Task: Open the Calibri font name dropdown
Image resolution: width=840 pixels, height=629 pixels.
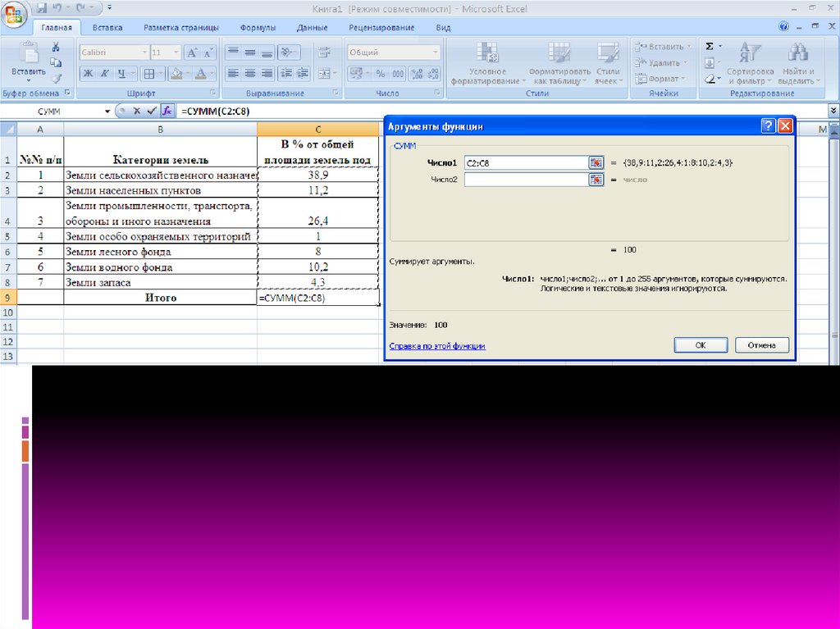Action: [x=144, y=52]
